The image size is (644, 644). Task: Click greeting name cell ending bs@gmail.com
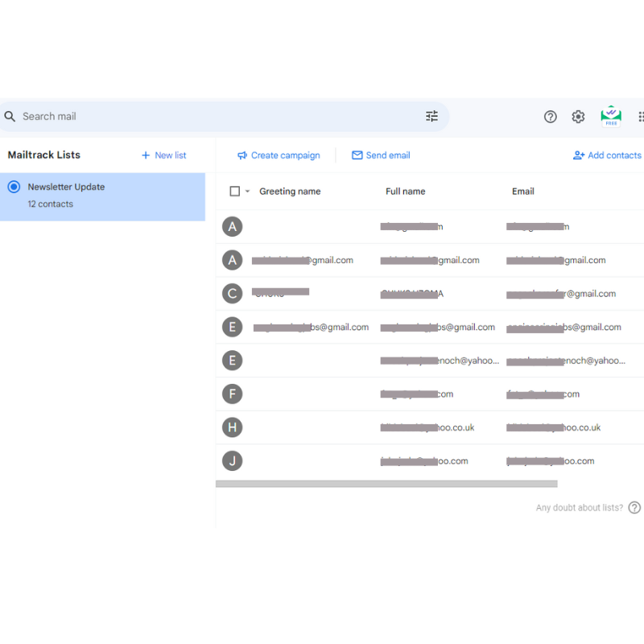point(311,328)
